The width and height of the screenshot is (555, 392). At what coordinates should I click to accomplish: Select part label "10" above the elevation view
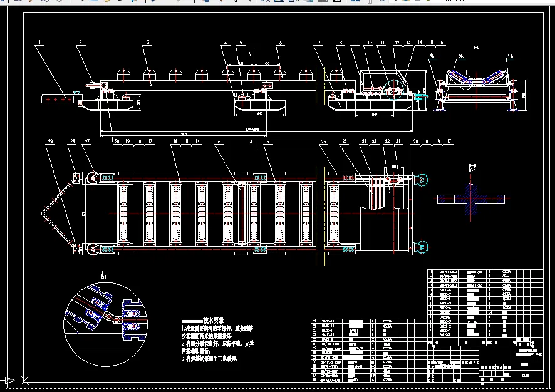pos(370,43)
